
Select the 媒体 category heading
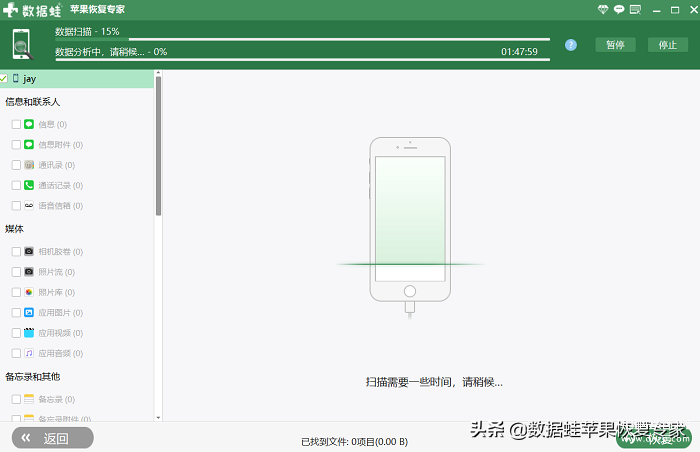point(14,229)
